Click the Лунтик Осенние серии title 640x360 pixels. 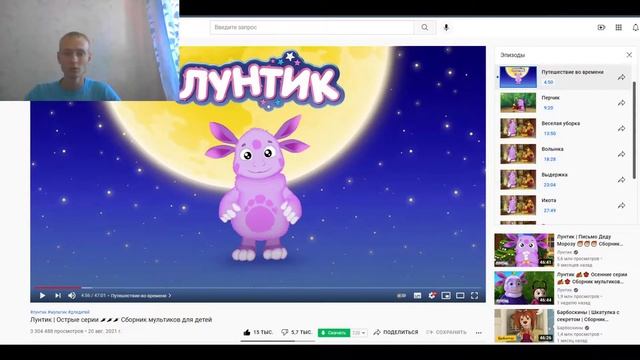[x=592, y=278]
